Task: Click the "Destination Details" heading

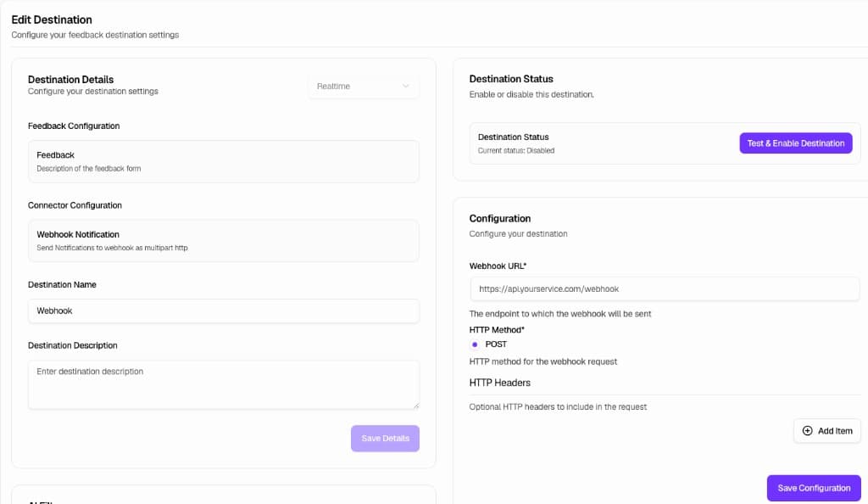Action: 71,79
